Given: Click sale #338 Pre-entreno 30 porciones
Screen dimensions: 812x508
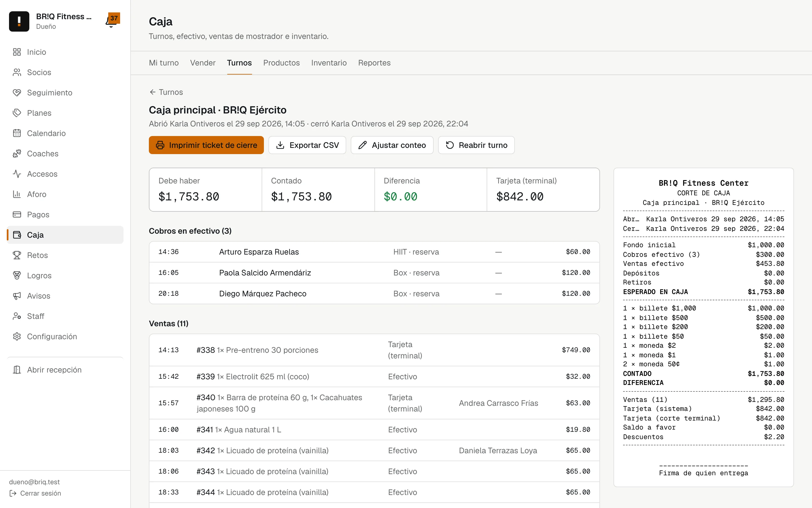Looking at the screenshot, I should pyautogui.click(x=374, y=350).
